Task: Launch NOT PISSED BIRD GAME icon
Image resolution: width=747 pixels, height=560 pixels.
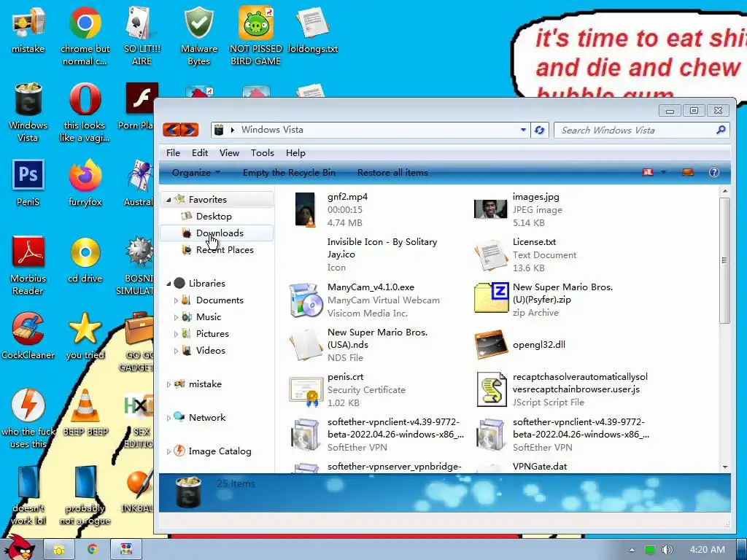Action: click(x=256, y=36)
